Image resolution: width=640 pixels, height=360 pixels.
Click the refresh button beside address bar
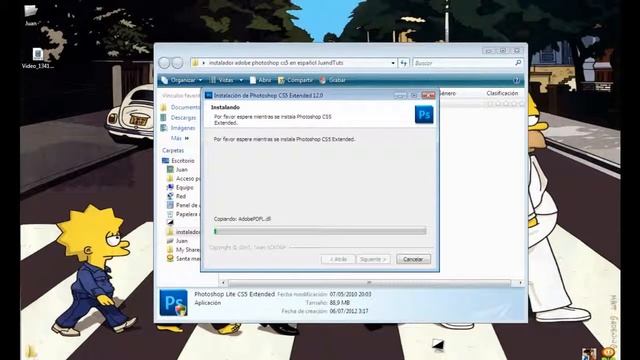pyautogui.click(x=404, y=63)
